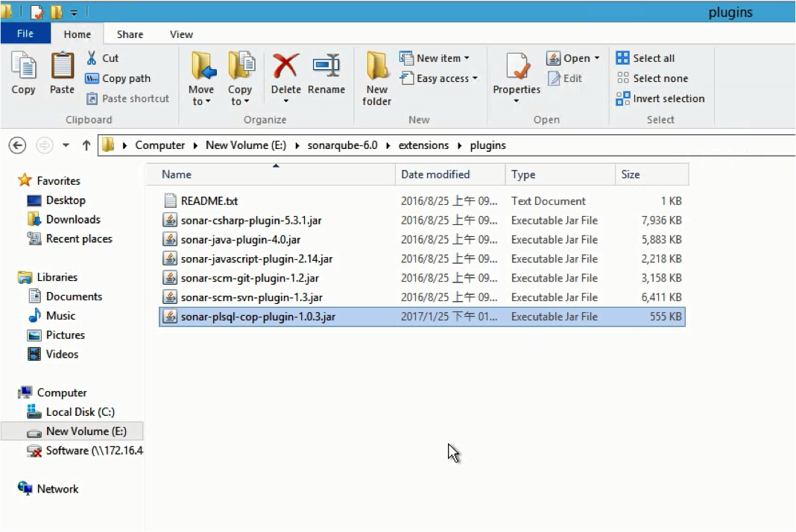Click the plugins segment in address bar
Viewport: 796px width, 532px height.
[488, 146]
